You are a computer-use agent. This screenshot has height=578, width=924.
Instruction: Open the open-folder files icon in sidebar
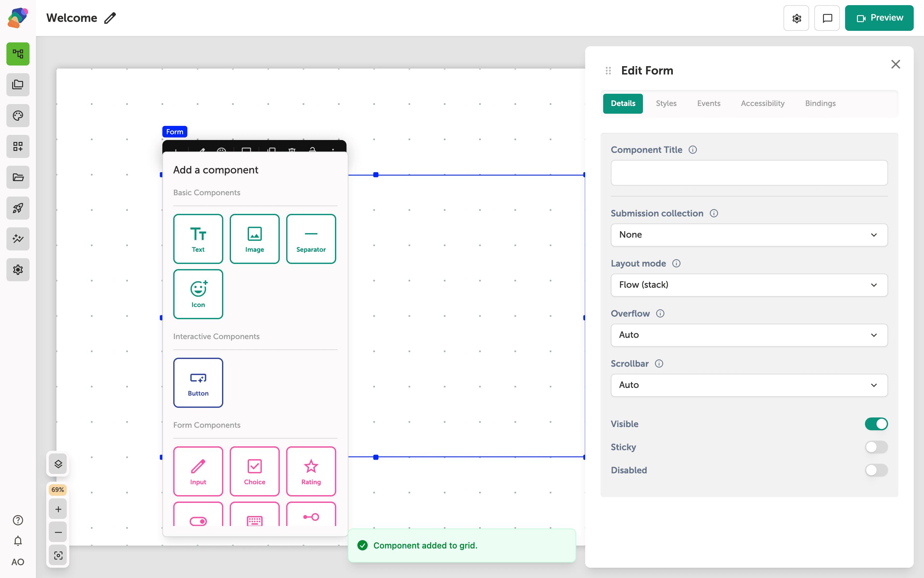pyautogui.click(x=18, y=177)
